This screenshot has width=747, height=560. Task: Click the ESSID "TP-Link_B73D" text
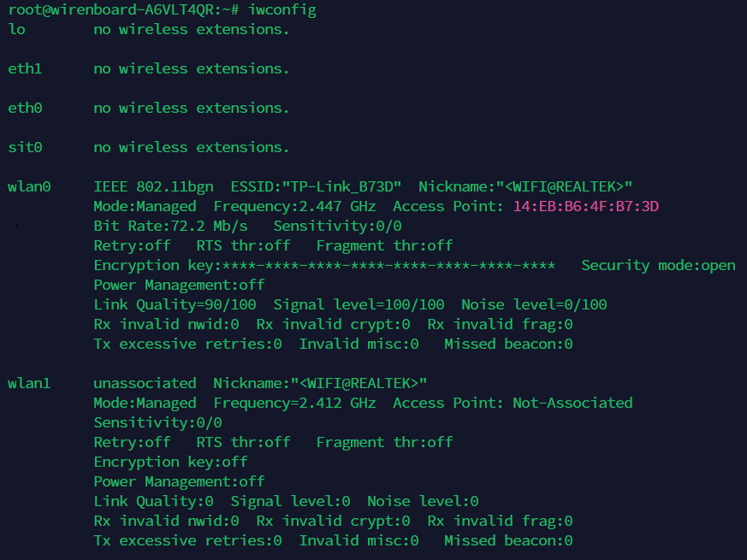[x=316, y=186]
